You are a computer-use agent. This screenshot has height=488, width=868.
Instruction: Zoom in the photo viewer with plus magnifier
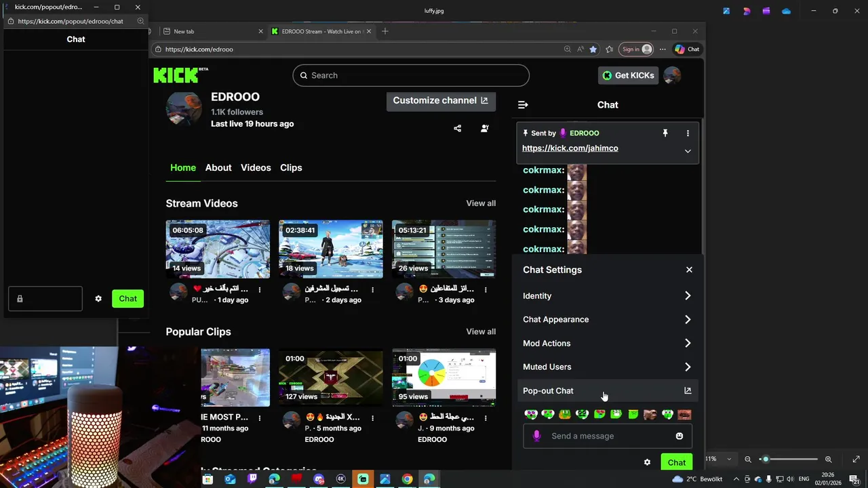point(828,459)
